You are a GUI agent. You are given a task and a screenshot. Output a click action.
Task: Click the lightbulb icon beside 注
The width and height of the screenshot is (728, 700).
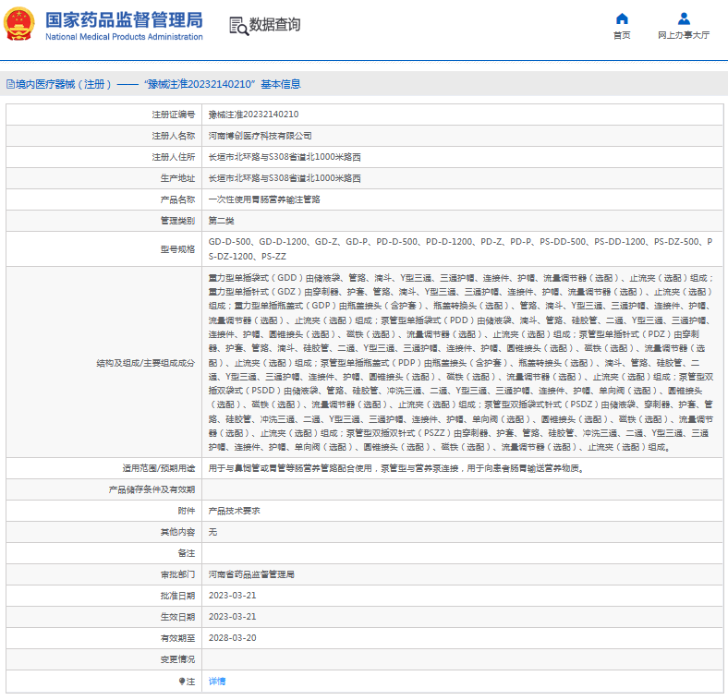click(182, 681)
